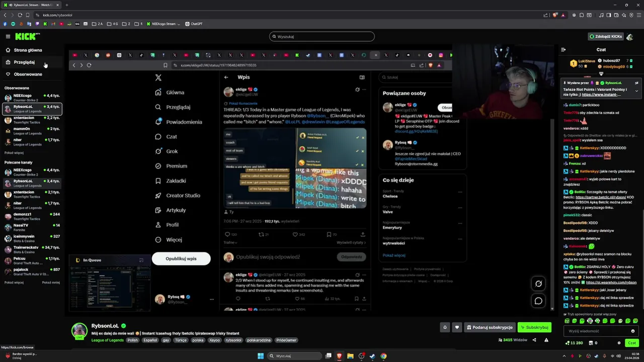644x362 pixels.
Task: Select the PrideGamer tag
Action: click(287, 340)
